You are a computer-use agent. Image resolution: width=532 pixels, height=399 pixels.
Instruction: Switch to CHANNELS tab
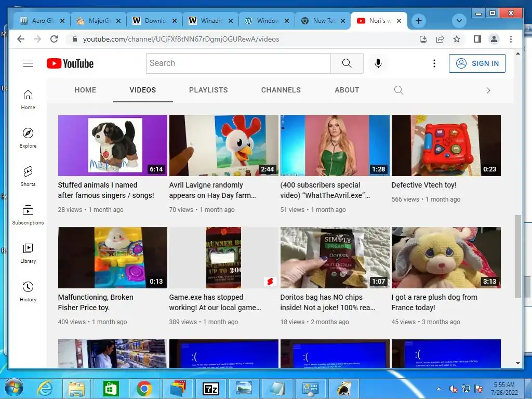(x=281, y=90)
